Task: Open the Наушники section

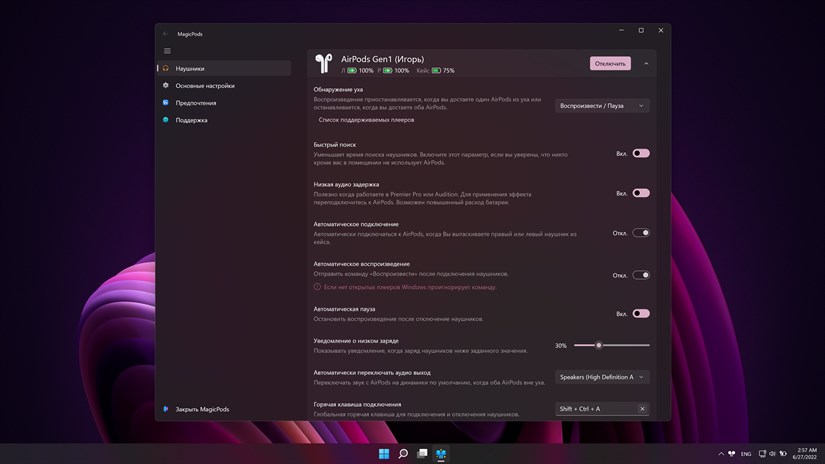Action: pyautogui.click(x=224, y=68)
